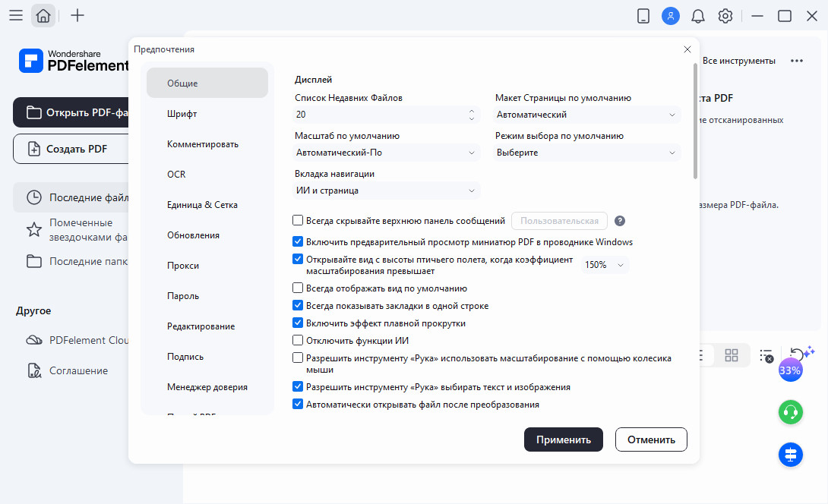
Task: Switch to grid view icon
Action: point(732,355)
